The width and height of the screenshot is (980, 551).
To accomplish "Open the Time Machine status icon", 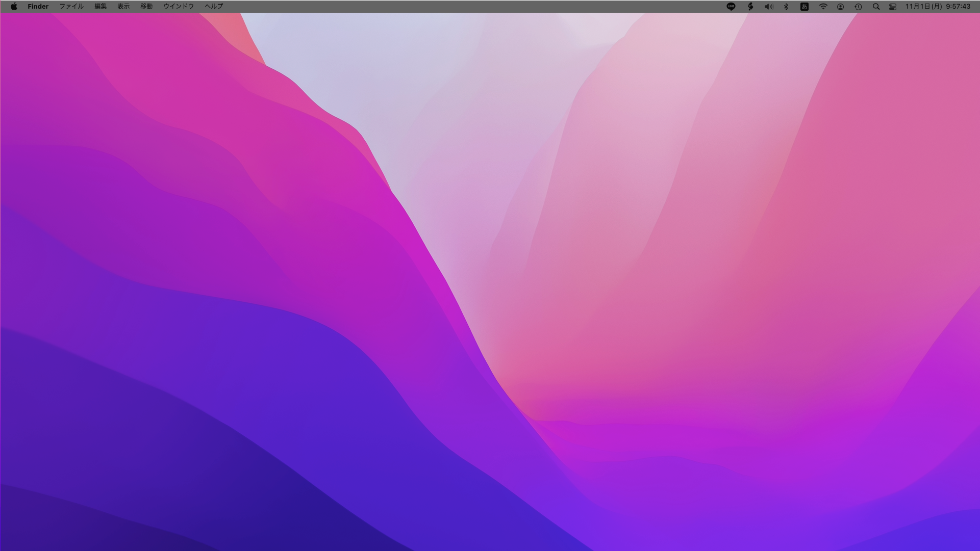I will [x=858, y=7].
